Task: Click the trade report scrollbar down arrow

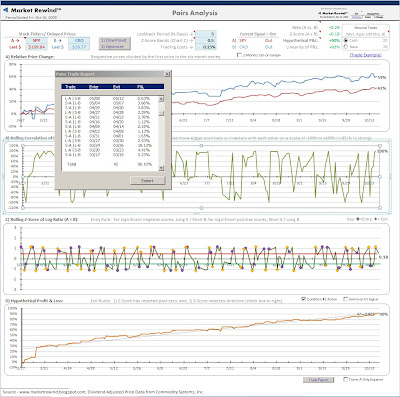Action: [161, 168]
